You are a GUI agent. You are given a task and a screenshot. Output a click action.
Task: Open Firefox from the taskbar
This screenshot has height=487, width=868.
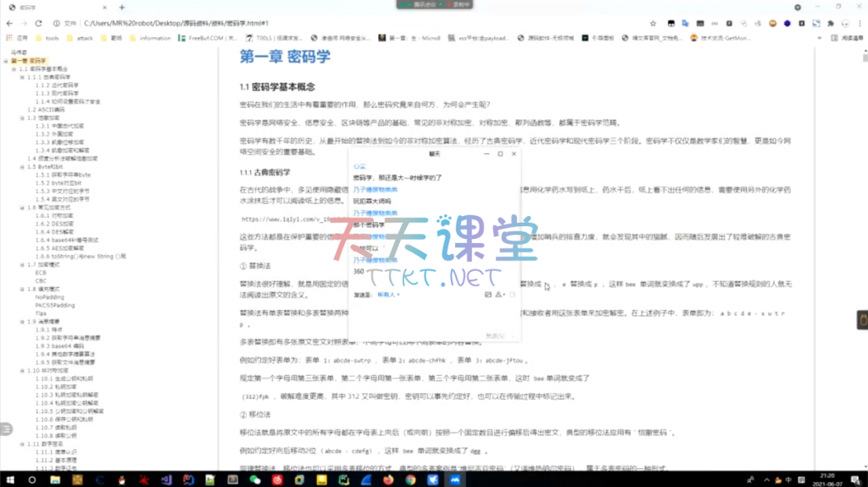tap(387, 479)
